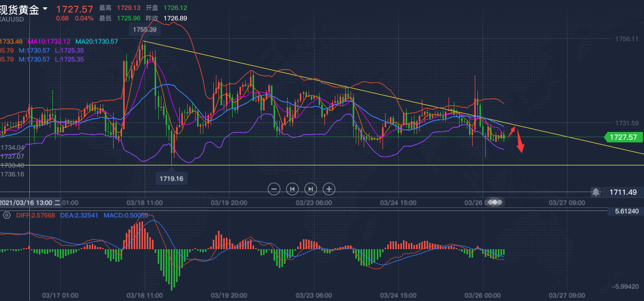Click the MACD value label in indicator pane
The image size is (644, 301).
(125, 215)
